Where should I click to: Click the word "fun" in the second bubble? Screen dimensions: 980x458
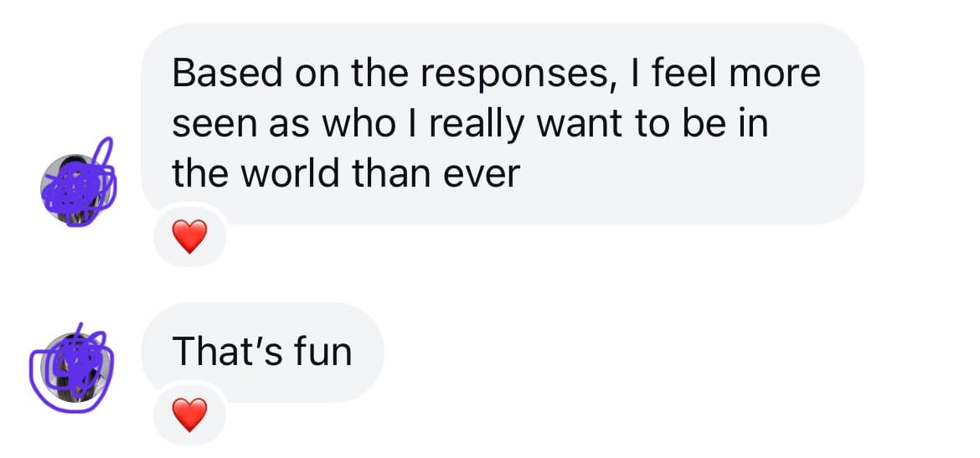pos(322,352)
